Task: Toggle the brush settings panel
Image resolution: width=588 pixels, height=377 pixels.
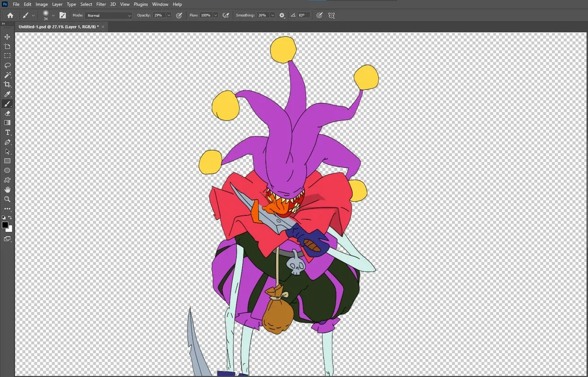Action: click(x=62, y=15)
